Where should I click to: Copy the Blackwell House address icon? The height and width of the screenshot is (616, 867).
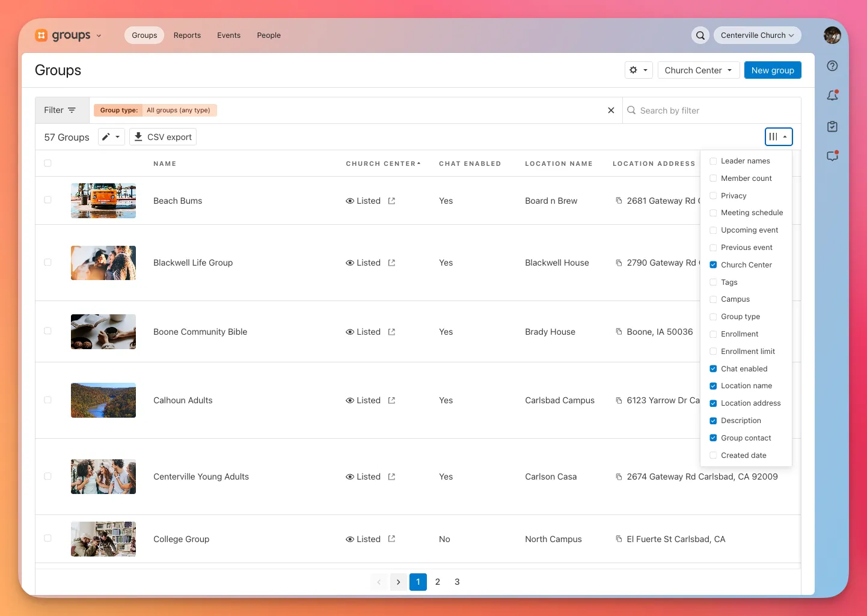pyautogui.click(x=619, y=263)
